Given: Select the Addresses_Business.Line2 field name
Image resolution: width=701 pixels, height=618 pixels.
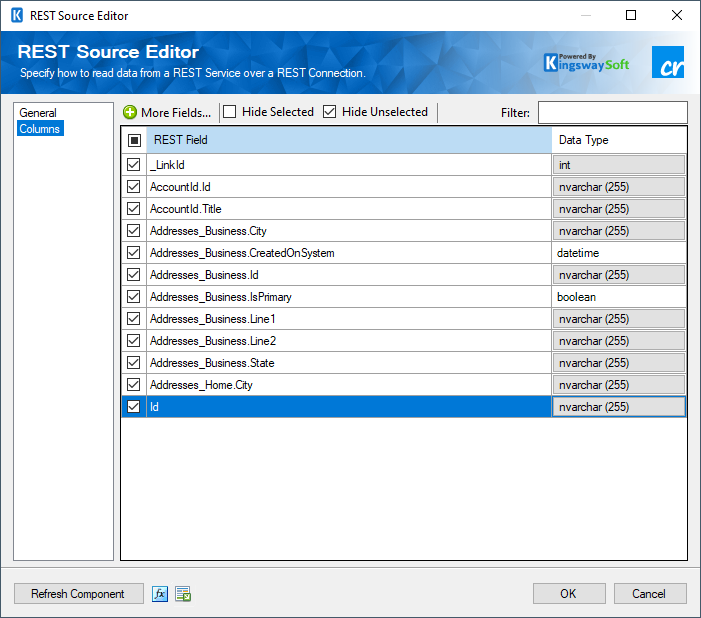Looking at the screenshot, I should [213, 341].
